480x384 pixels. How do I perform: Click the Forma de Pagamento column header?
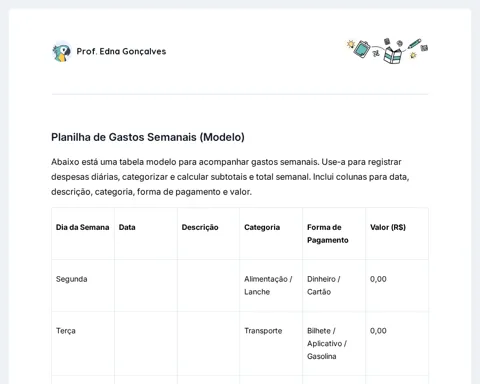[328, 234]
